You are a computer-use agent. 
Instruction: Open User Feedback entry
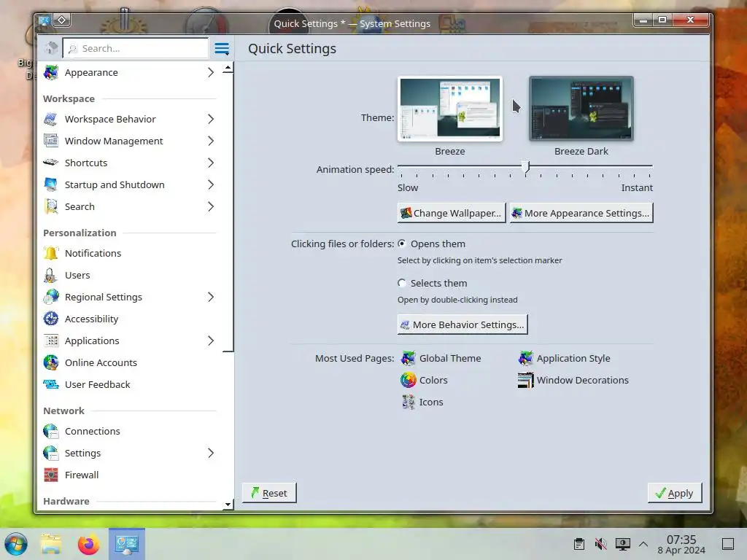tap(129, 385)
